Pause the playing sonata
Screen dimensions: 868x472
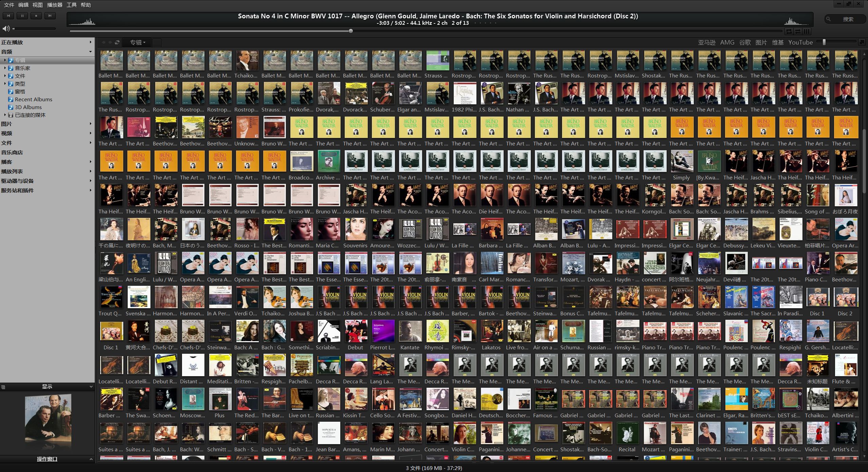[22, 16]
